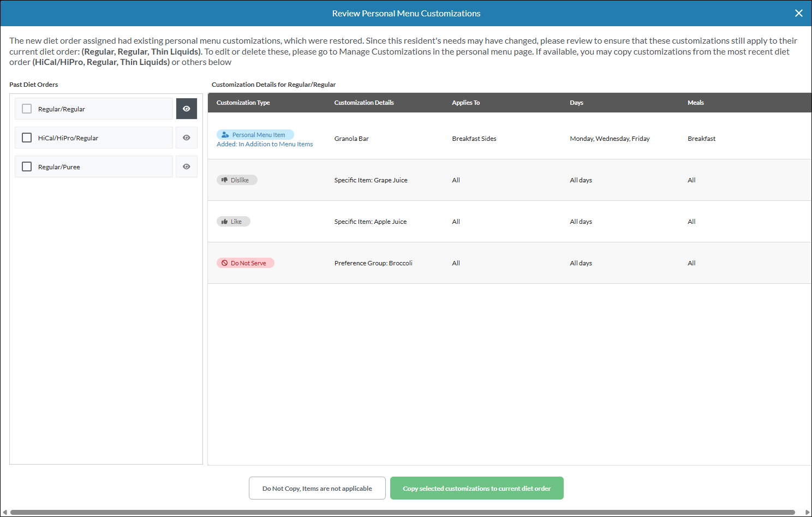
Task: Click the Customization Type column header
Action: (243, 103)
